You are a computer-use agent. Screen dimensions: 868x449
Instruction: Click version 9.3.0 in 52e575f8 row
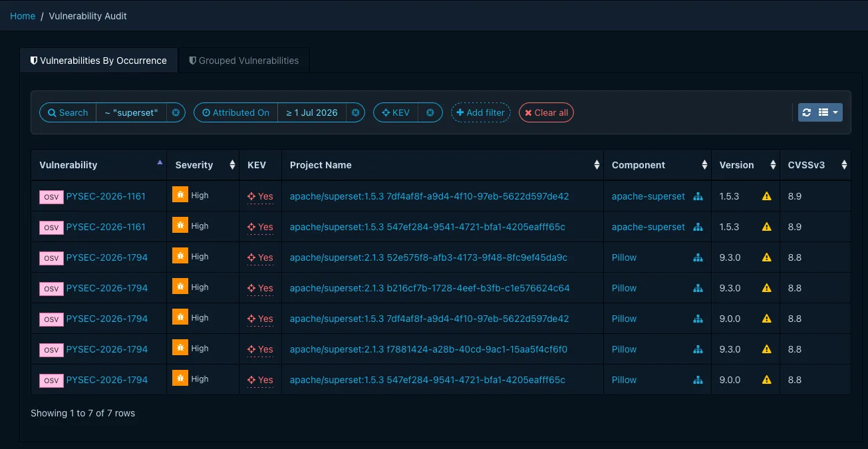[x=730, y=257]
